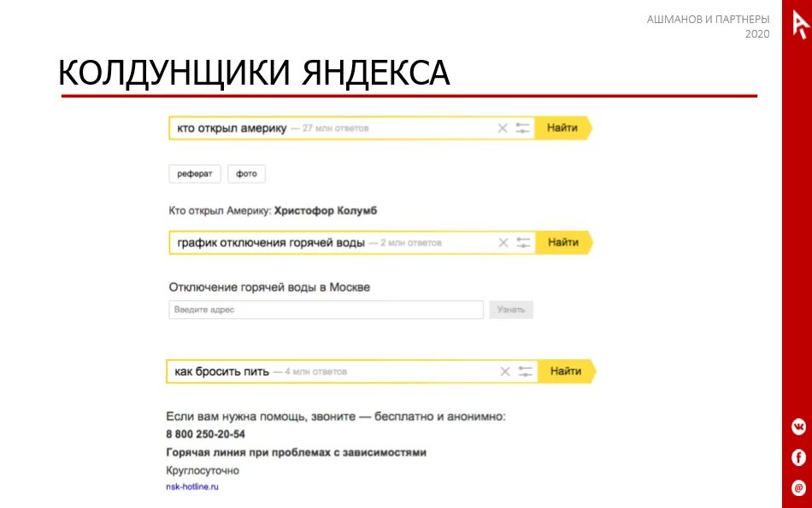Screen dimensions: 812x508
Task: Click the '27 млн ответов' result count
Action: point(336,128)
